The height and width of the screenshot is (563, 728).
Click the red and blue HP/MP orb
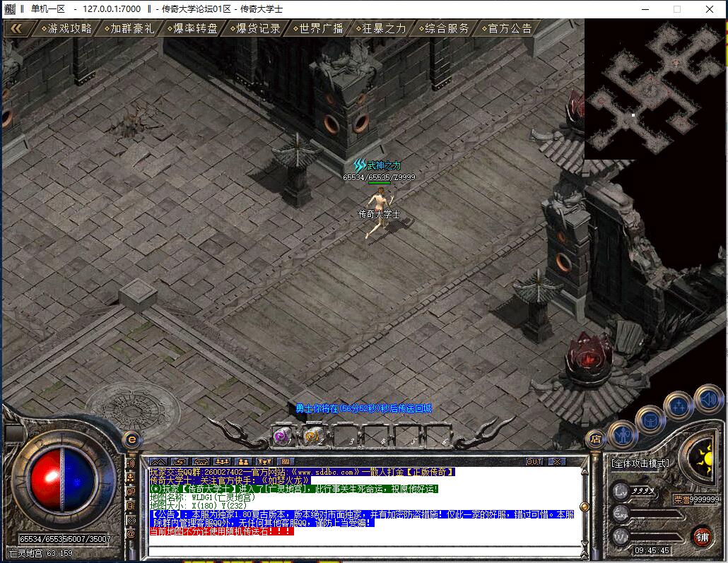pyautogui.click(x=63, y=480)
